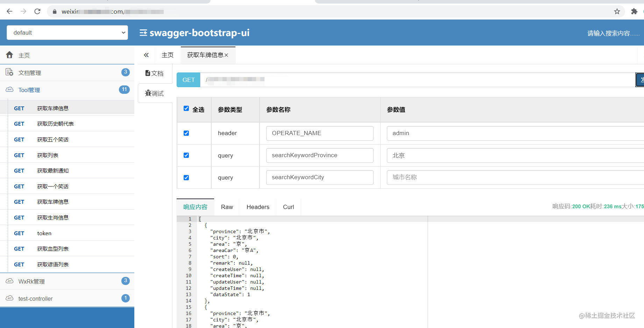Click the search box 请输入搜索内容

tap(613, 33)
